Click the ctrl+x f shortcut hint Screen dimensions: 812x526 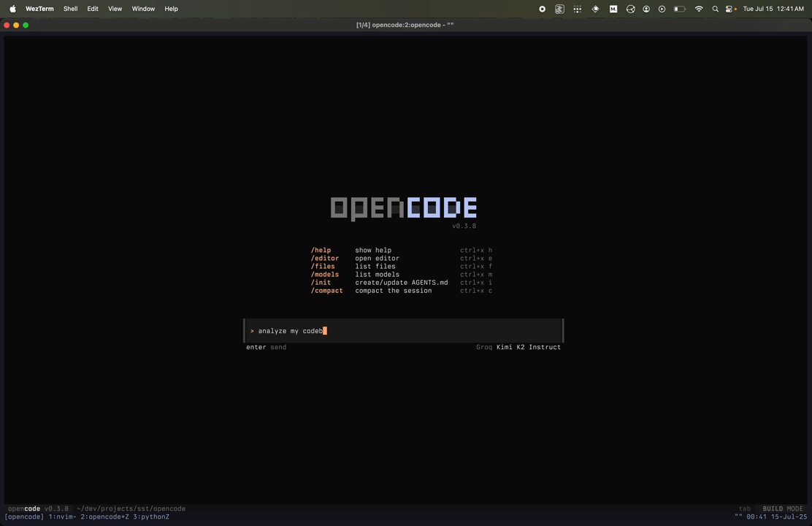click(476, 267)
